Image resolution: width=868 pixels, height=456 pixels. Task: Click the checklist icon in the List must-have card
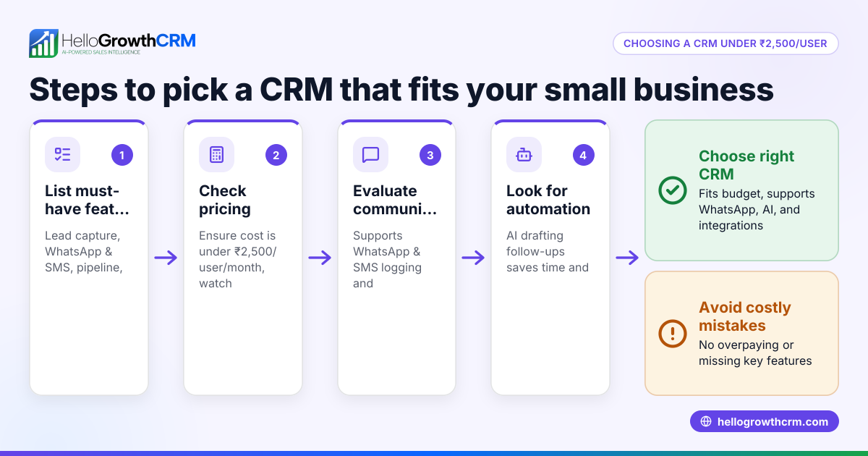63,154
